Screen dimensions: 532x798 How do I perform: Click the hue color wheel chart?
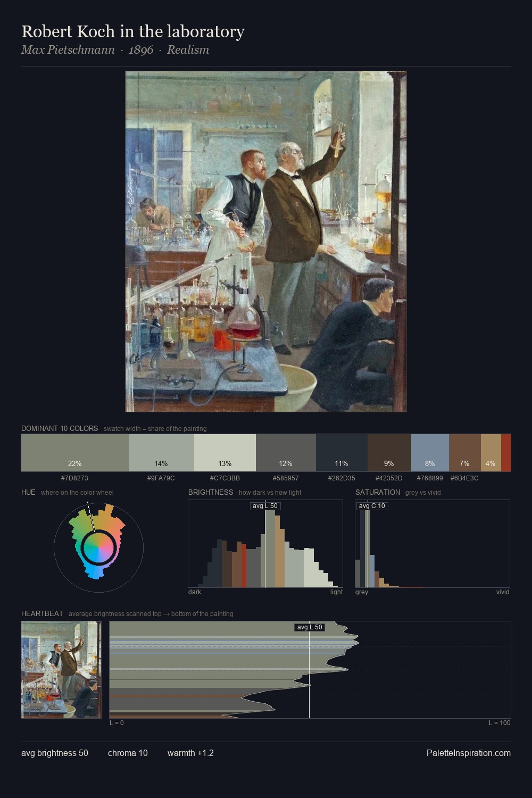point(98,547)
